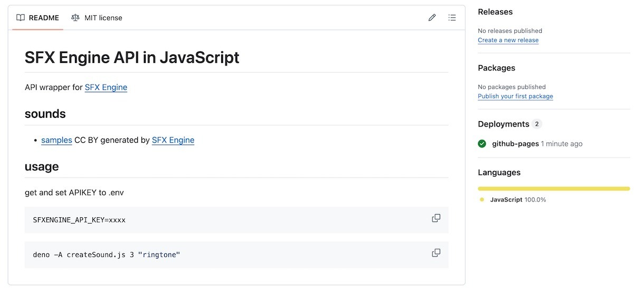This screenshot has width=644, height=295.
Task: Click the yellow JavaScript language bar
Action: click(x=554, y=188)
